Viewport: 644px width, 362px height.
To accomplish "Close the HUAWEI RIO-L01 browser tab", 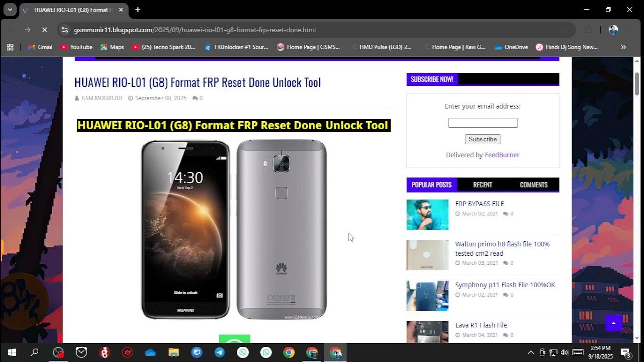I will (x=121, y=10).
